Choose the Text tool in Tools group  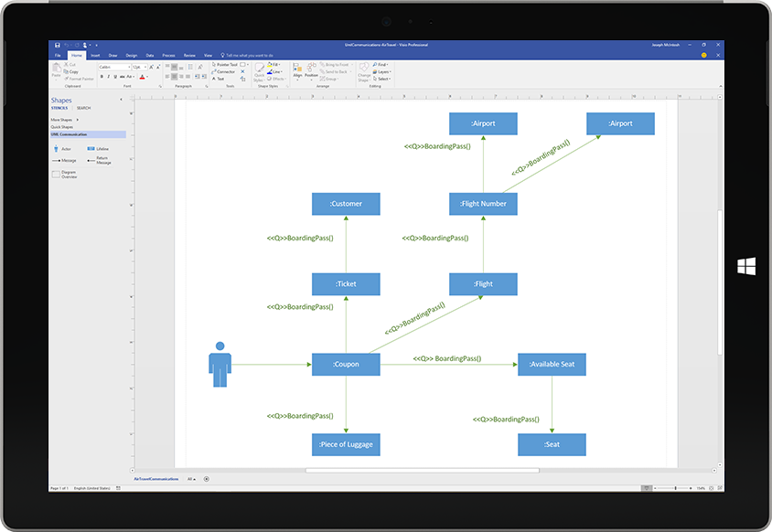[x=220, y=79]
